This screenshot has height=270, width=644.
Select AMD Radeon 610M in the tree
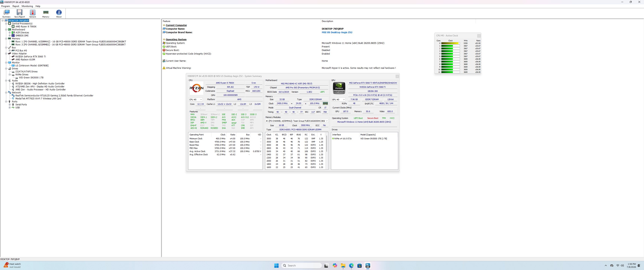(x=25, y=60)
